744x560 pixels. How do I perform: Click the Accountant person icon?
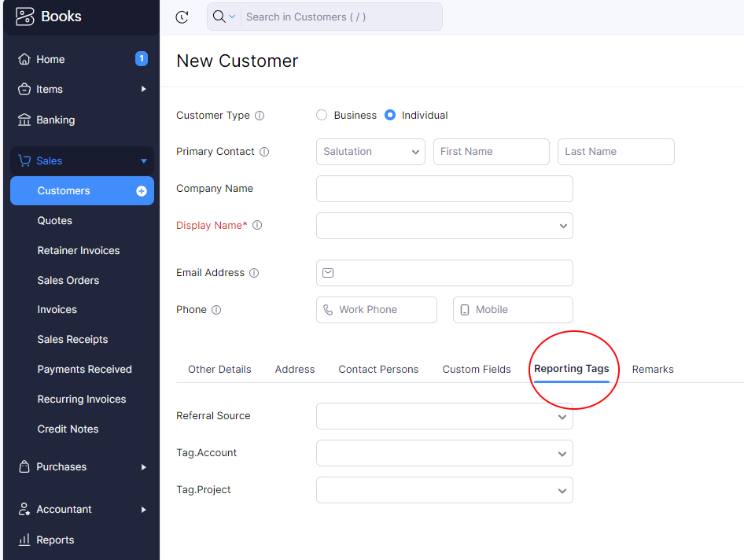click(x=24, y=509)
